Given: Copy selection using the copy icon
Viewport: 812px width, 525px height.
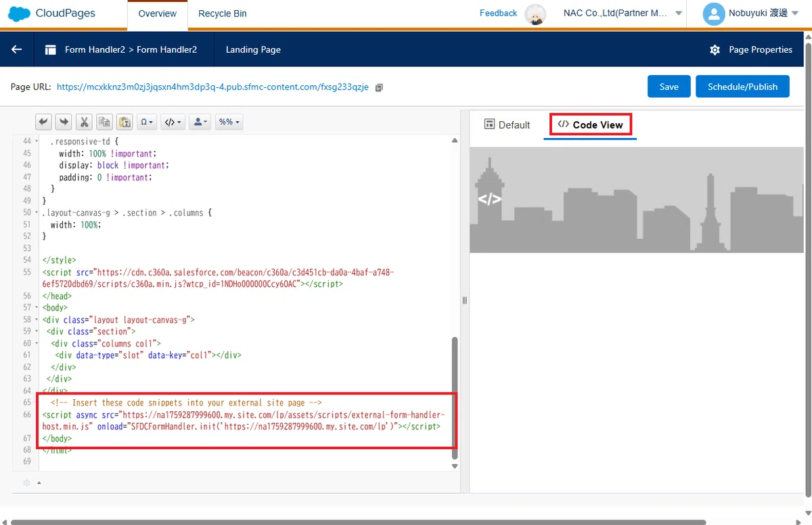Looking at the screenshot, I should 104,122.
